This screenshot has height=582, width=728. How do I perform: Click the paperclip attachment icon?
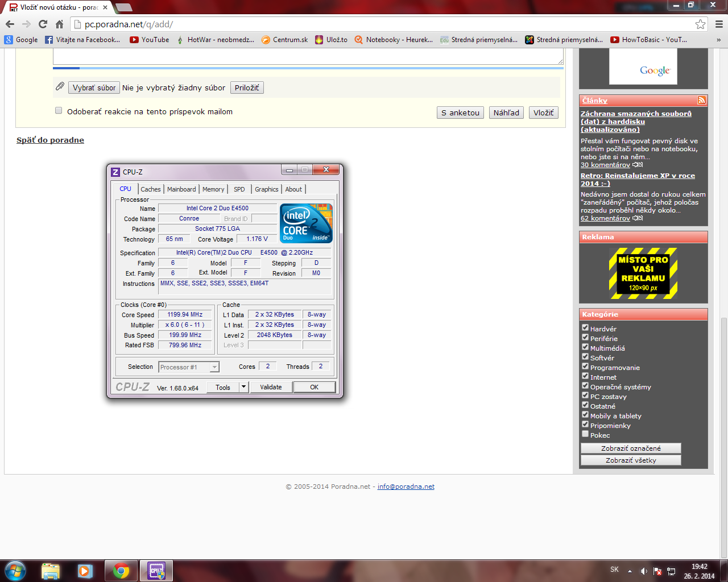60,86
